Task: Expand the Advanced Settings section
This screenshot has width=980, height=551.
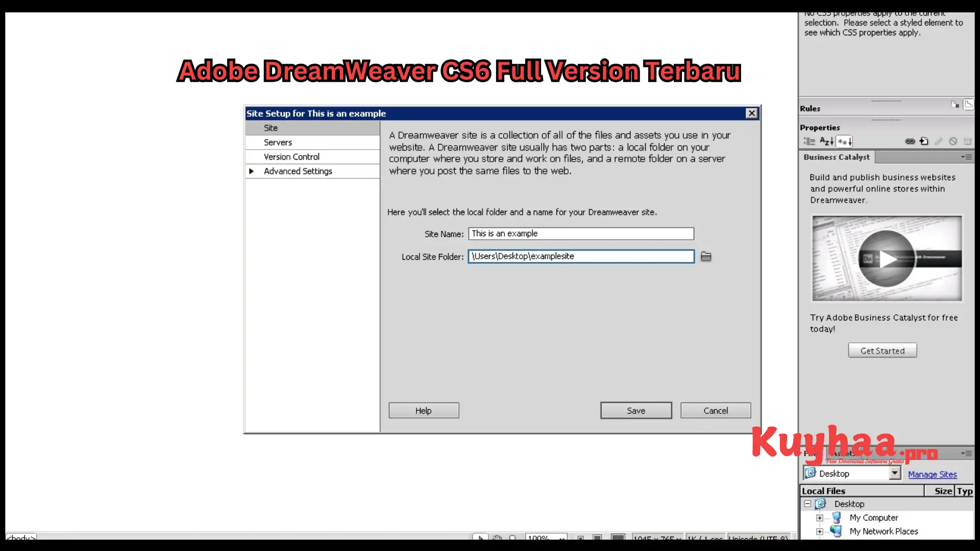Action: coord(252,171)
